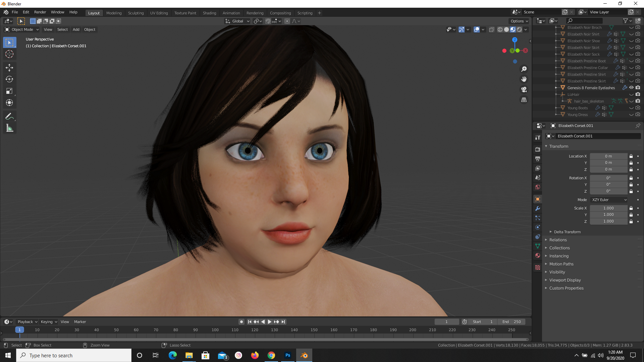644x362 pixels.
Task: Open the rotation Mode dropdown showing XZY Euler
Action: pos(609,199)
